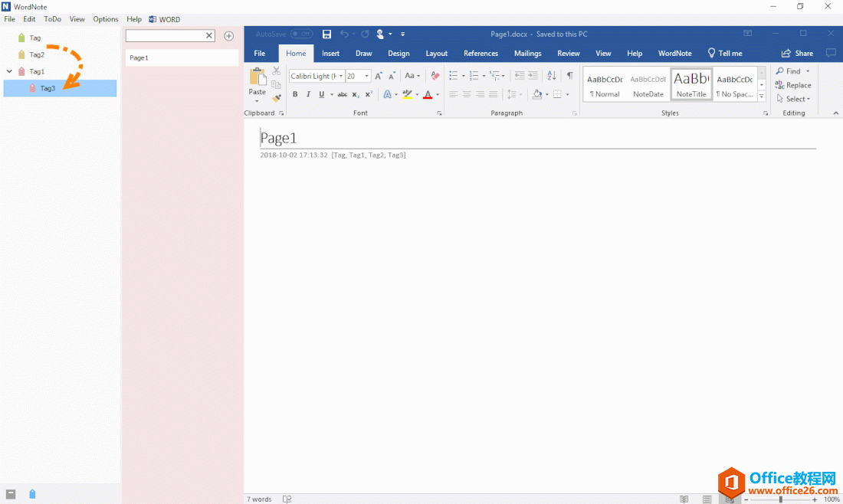
Task: Click the Sort paragraph icon
Action: click(x=552, y=76)
